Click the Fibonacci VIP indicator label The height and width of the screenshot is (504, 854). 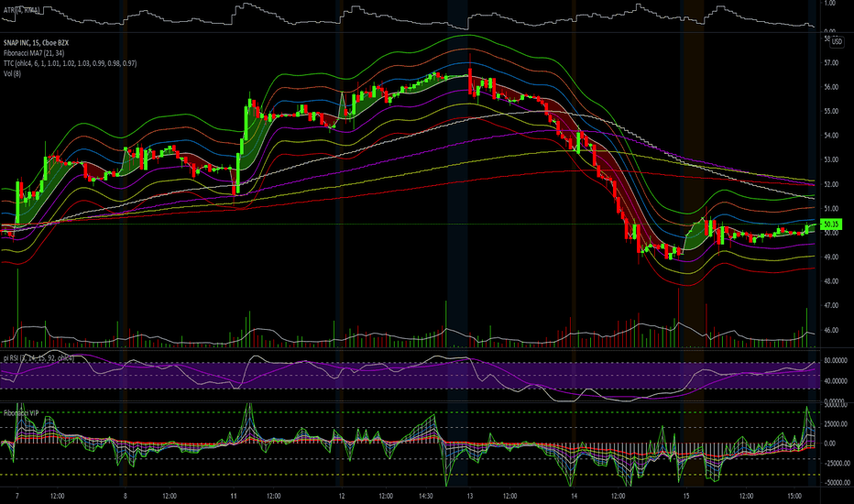point(21,413)
